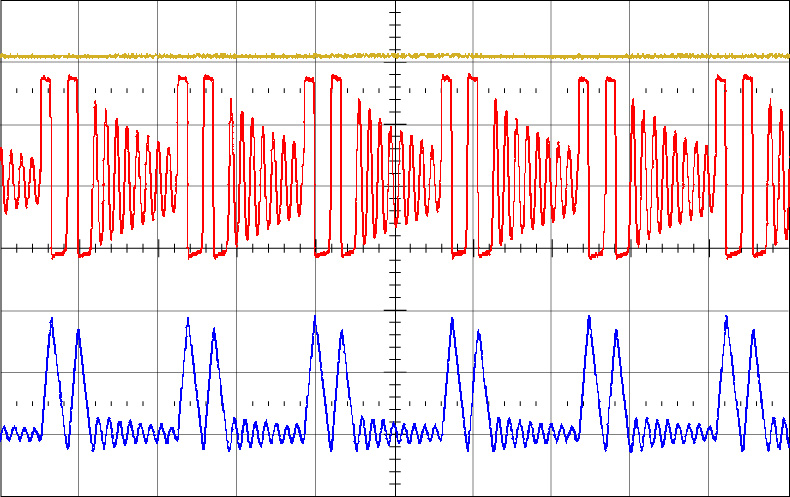Screen dimensions: 790x497
Task: Click the left end of the center horizontal axis
Action: pos(4,248)
